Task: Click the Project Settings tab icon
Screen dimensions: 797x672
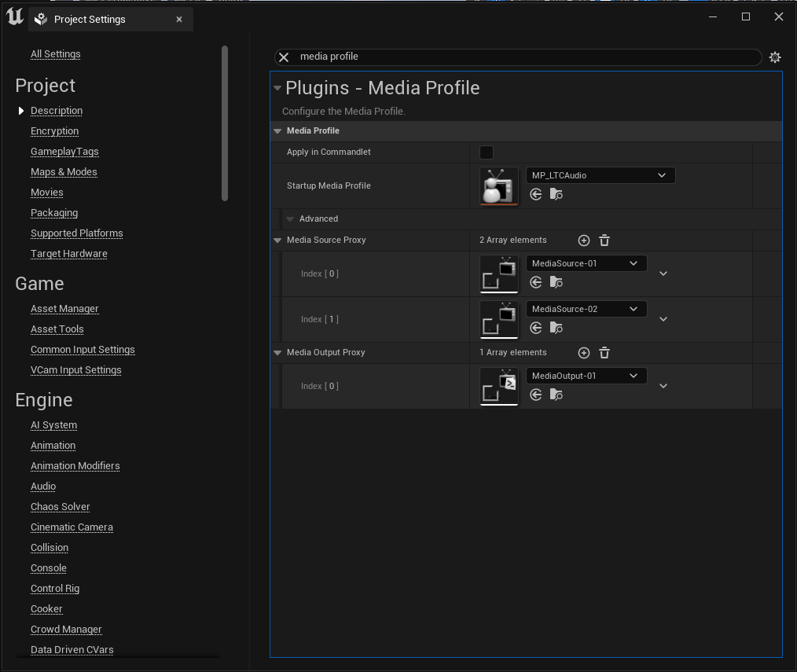Action: tap(41, 20)
